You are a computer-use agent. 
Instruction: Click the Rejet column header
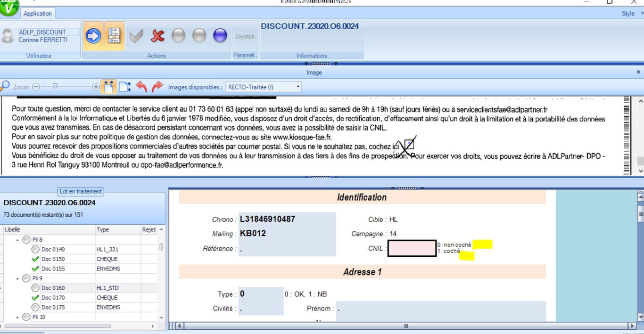[x=149, y=229]
